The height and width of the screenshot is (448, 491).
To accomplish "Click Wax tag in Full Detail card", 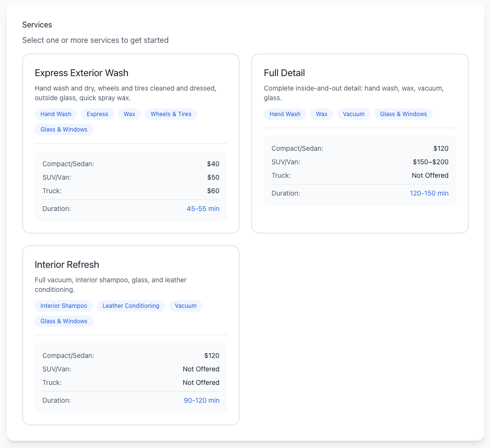I will tap(322, 114).
